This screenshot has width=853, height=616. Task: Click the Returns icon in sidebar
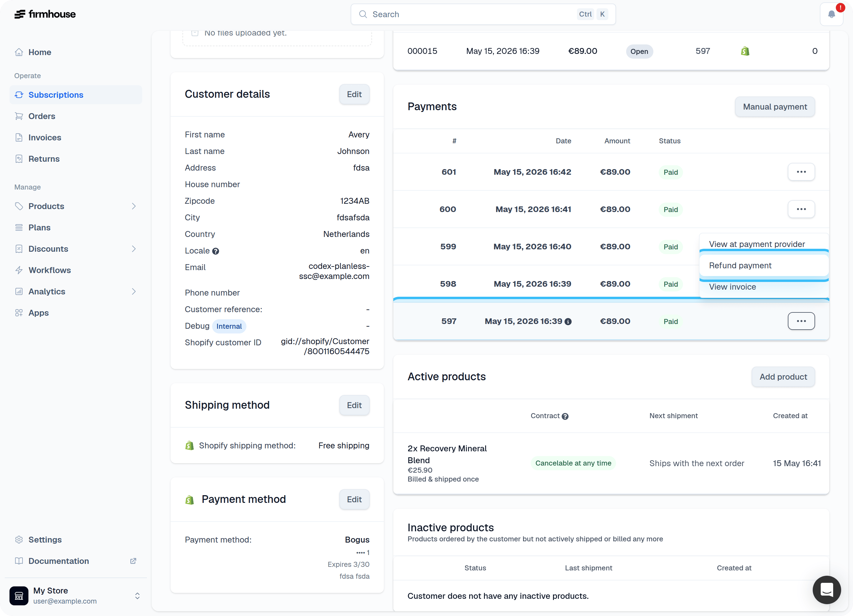point(19,159)
